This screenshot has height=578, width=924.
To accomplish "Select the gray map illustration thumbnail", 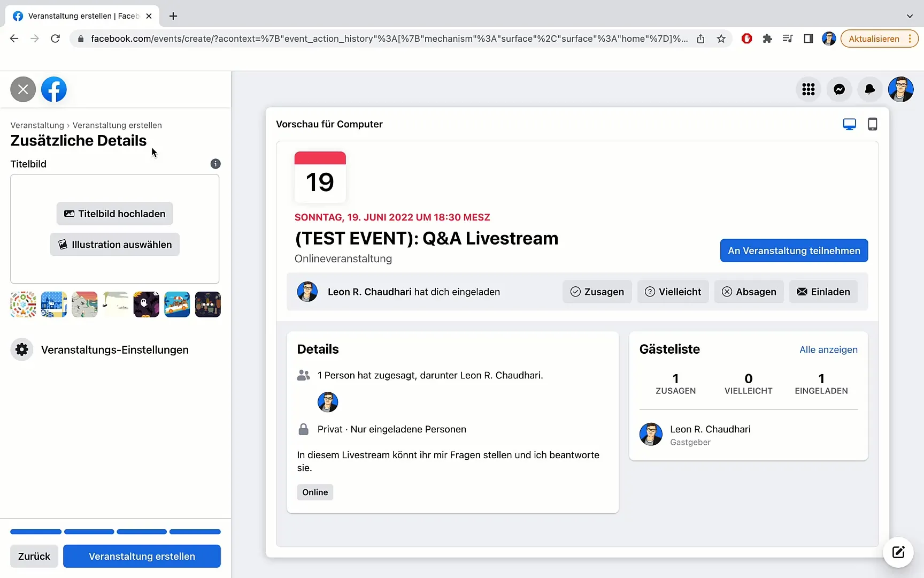I will click(x=84, y=305).
